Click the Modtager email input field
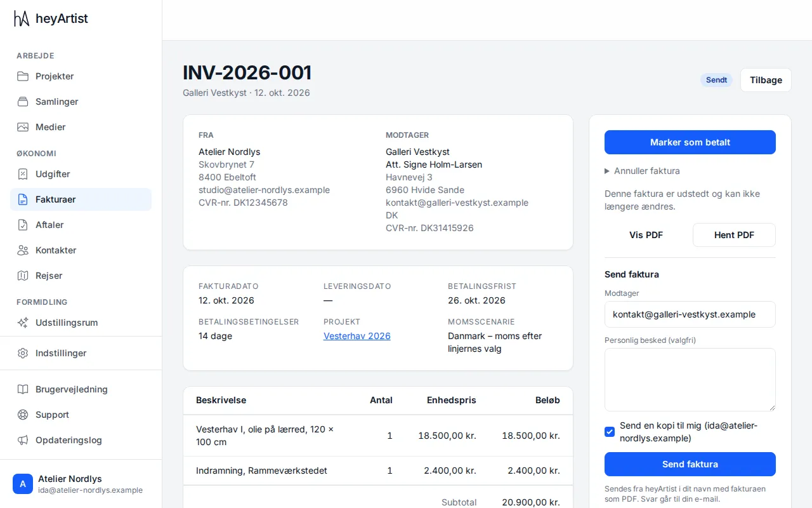 (x=690, y=314)
